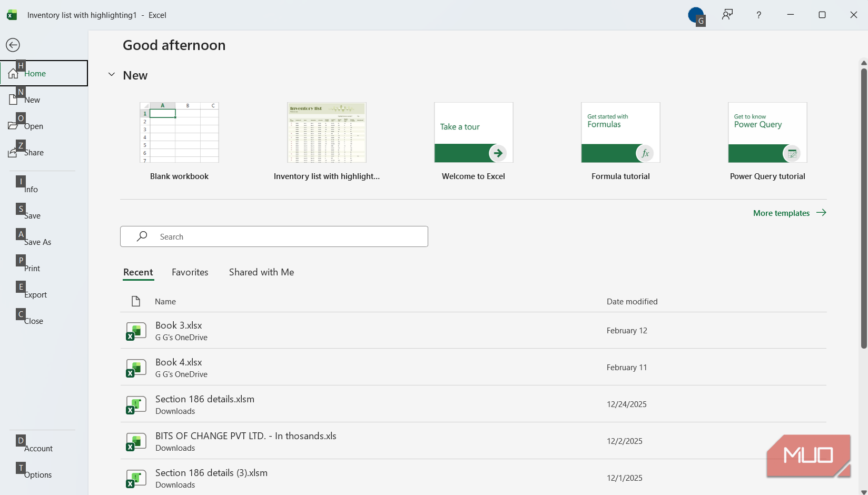Viewport: 868px width, 495px height.
Task: Click the Excel icon beside BITS OF CHANGE file
Action: [x=136, y=442]
